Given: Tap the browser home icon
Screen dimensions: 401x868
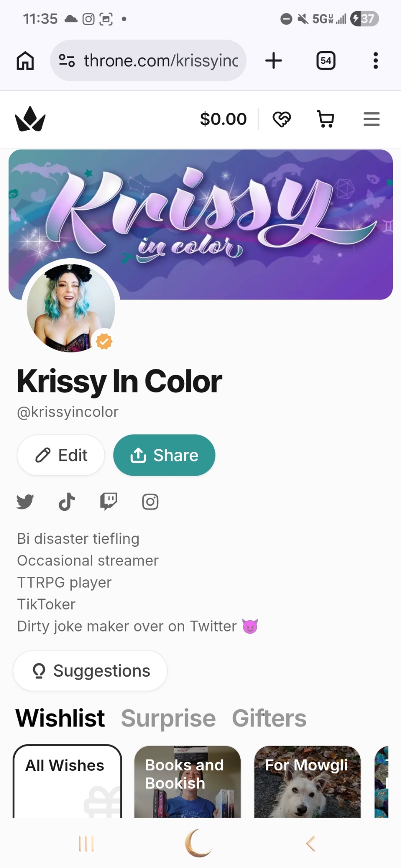Looking at the screenshot, I should click(25, 61).
